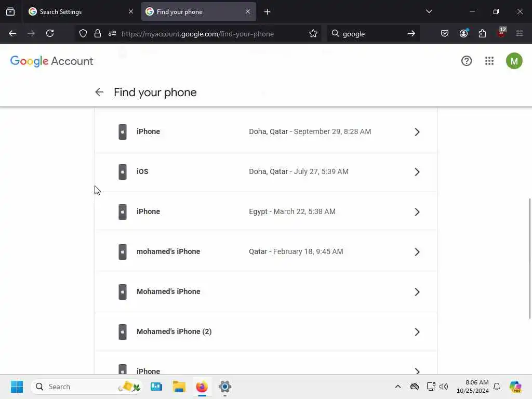Show hidden system tray icons
The height and width of the screenshot is (399, 532).
coord(398,387)
